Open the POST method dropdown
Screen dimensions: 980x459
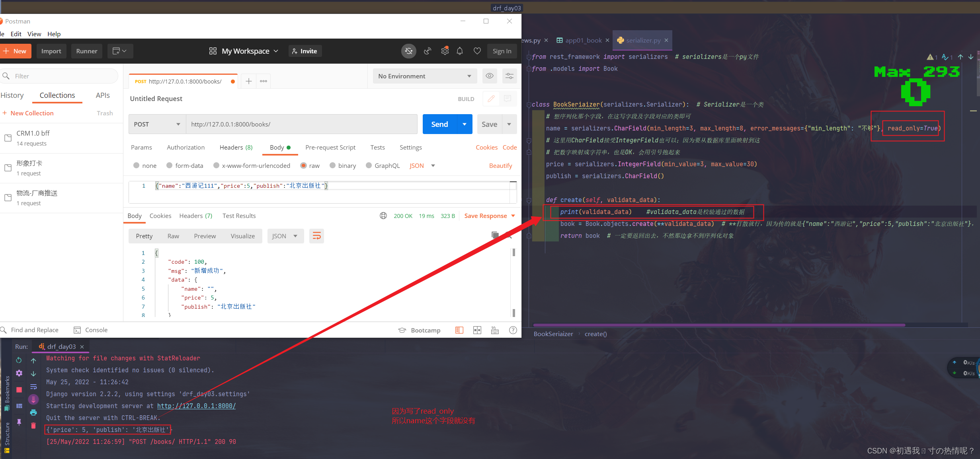(x=157, y=124)
